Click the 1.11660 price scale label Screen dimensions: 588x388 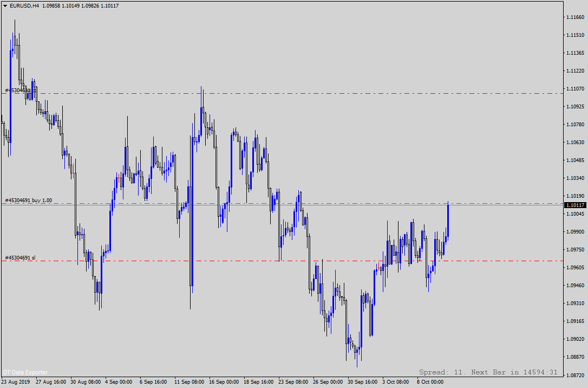pos(574,17)
